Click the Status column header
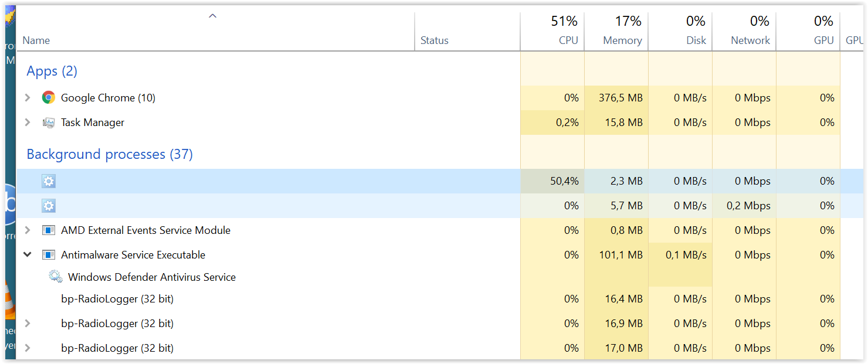Screen dimensions: 868x364 click(435, 40)
